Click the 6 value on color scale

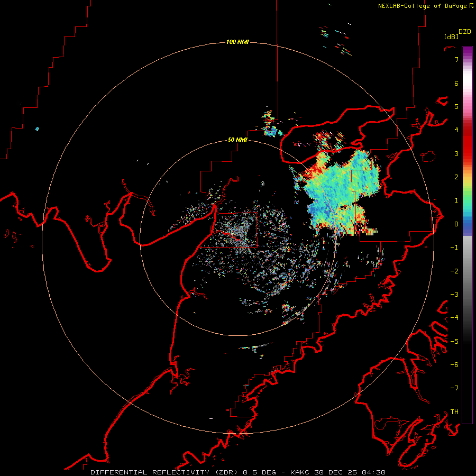click(456, 83)
